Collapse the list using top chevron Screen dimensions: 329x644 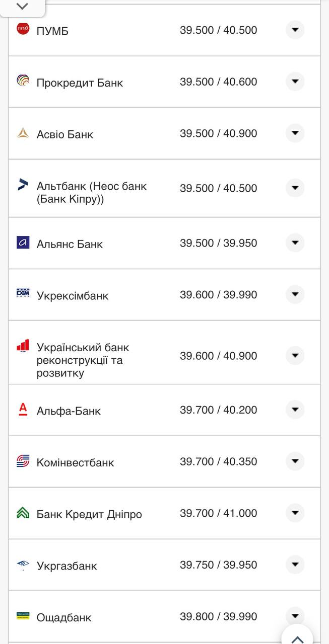point(21,7)
